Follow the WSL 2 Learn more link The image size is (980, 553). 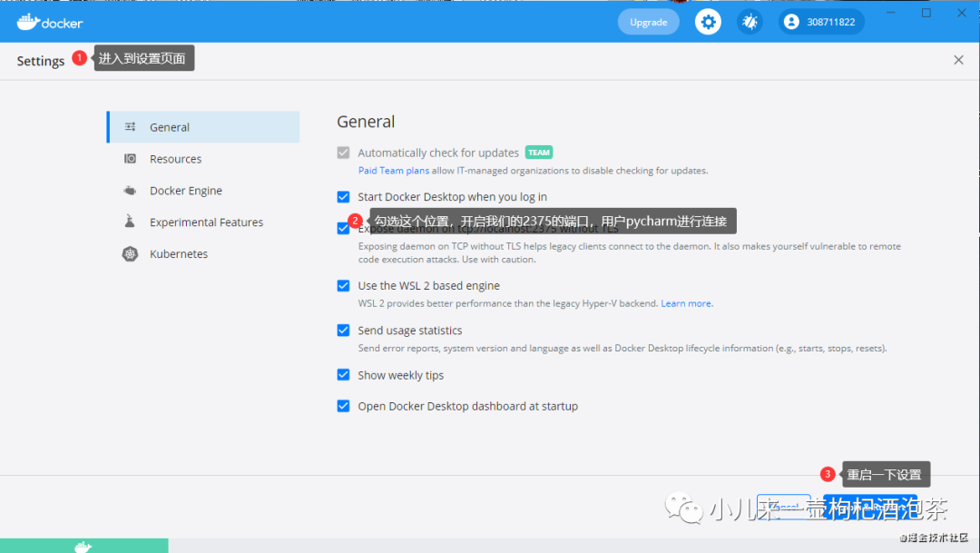tap(686, 303)
